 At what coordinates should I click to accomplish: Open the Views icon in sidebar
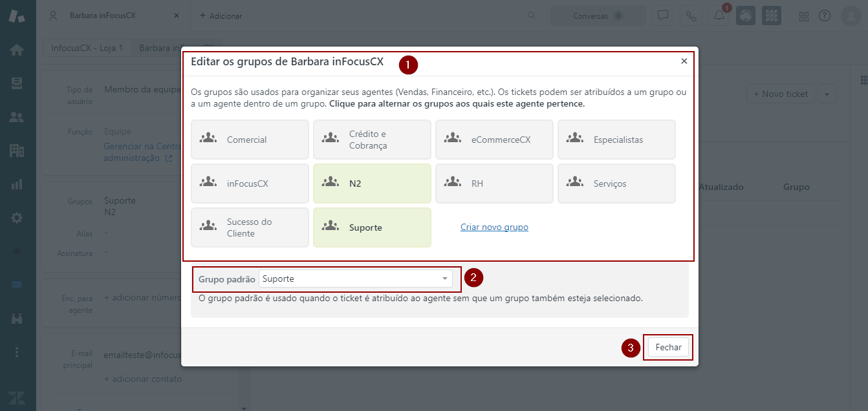pyautogui.click(x=17, y=83)
